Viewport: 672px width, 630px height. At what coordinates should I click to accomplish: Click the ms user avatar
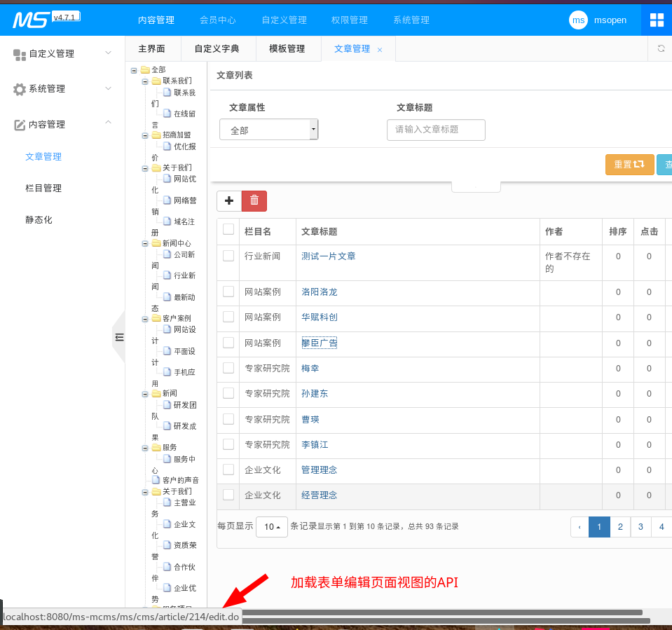[578, 20]
